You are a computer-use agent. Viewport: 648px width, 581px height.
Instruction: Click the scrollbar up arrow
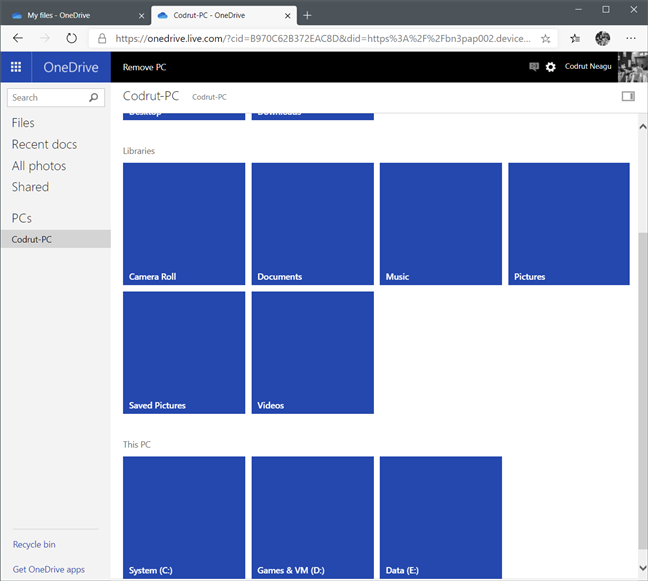click(643, 126)
